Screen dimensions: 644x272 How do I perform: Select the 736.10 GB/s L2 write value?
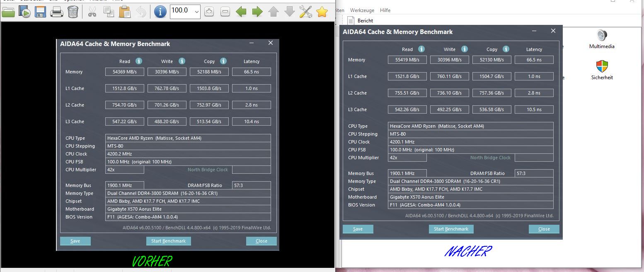pyautogui.click(x=450, y=93)
